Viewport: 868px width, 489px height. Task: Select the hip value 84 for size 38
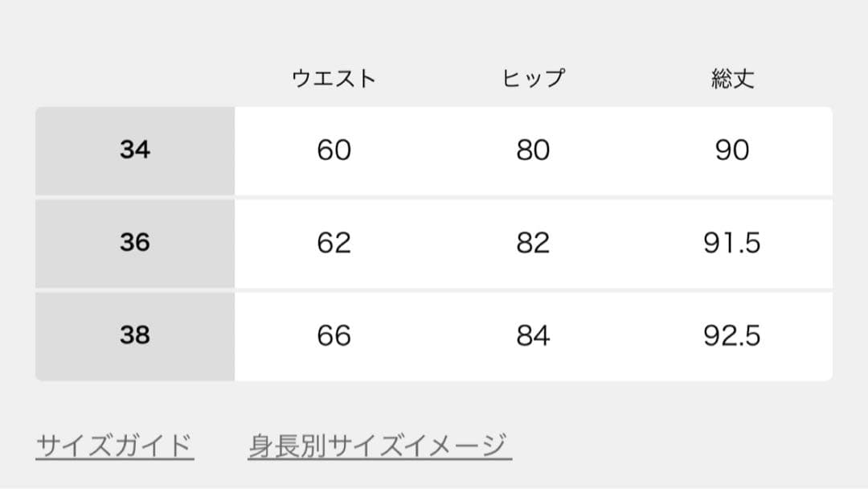click(x=532, y=335)
